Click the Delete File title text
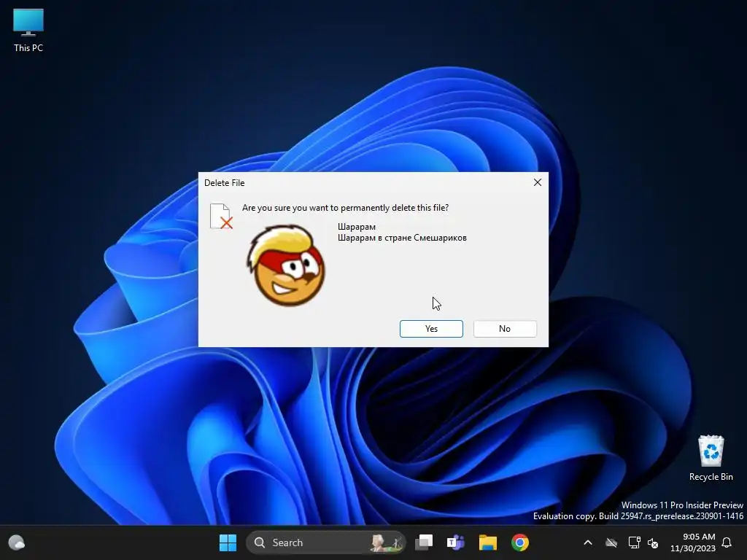 click(x=225, y=183)
